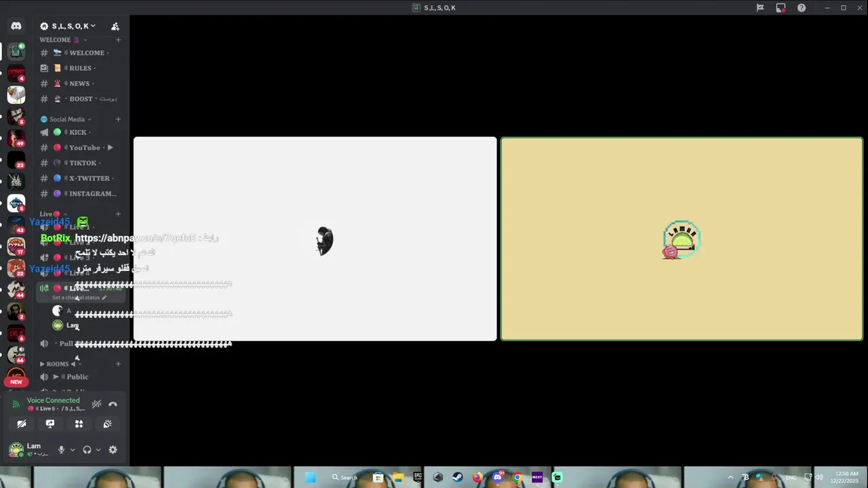Join the Public voice channel

80,377
